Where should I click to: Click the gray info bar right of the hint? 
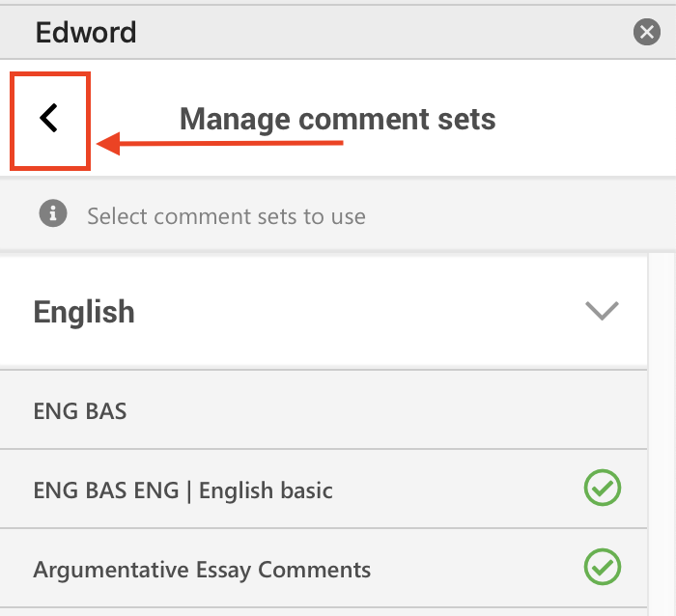pyautogui.click(x=521, y=215)
